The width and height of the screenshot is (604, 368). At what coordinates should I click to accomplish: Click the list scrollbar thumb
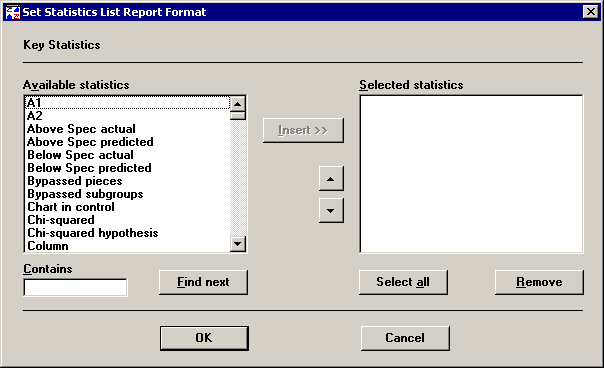(238, 116)
